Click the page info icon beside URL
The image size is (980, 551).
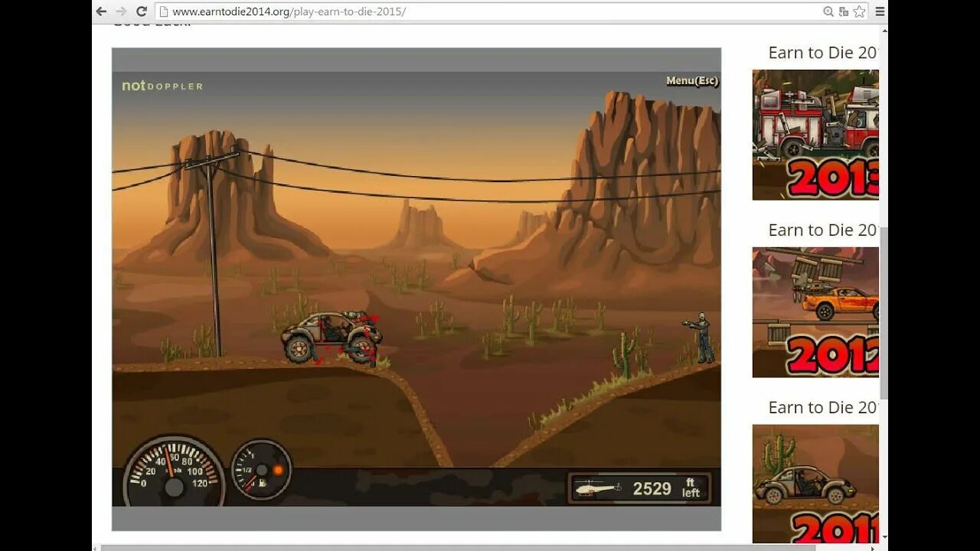[162, 11]
